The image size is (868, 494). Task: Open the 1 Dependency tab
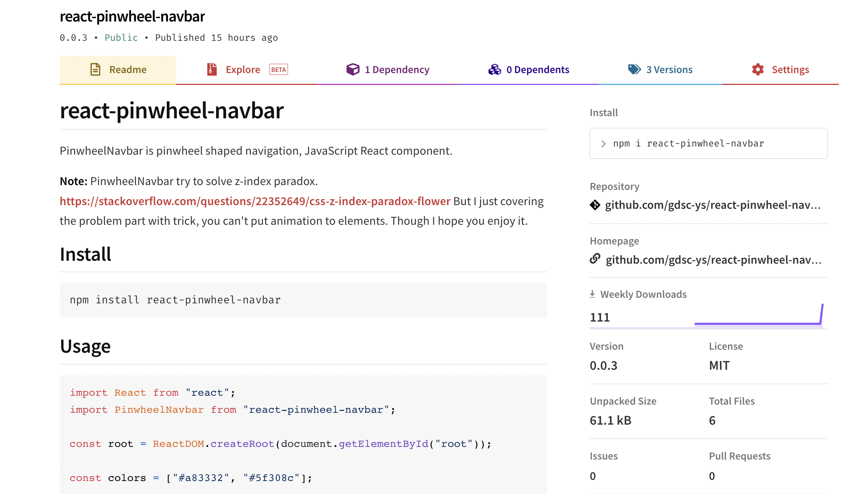coord(388,70)
